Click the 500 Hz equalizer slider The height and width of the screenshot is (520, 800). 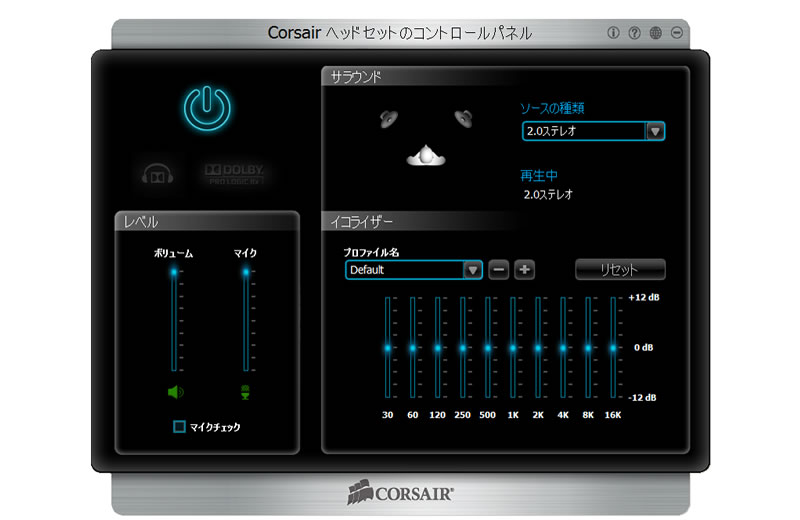tap(488, 348)
